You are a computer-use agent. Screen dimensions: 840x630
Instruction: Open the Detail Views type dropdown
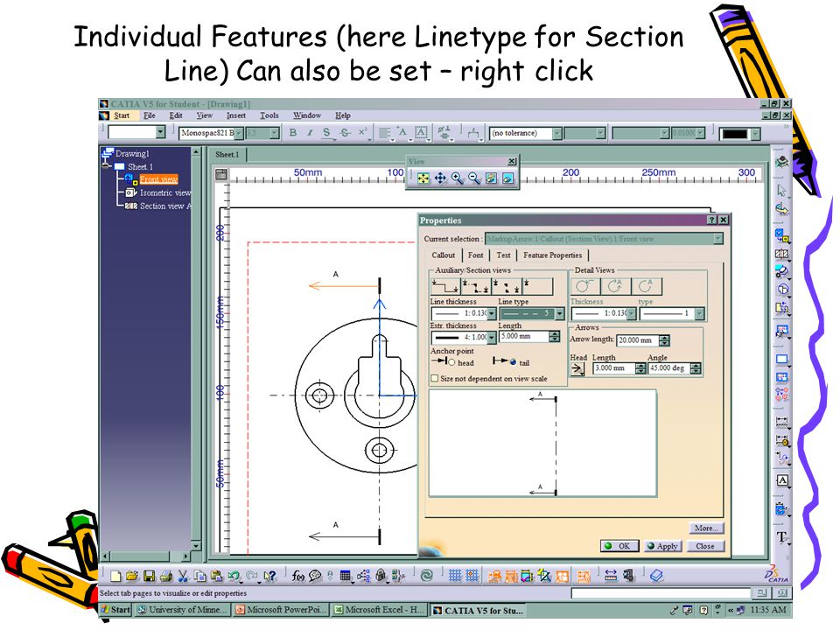[x=699, y=313]
